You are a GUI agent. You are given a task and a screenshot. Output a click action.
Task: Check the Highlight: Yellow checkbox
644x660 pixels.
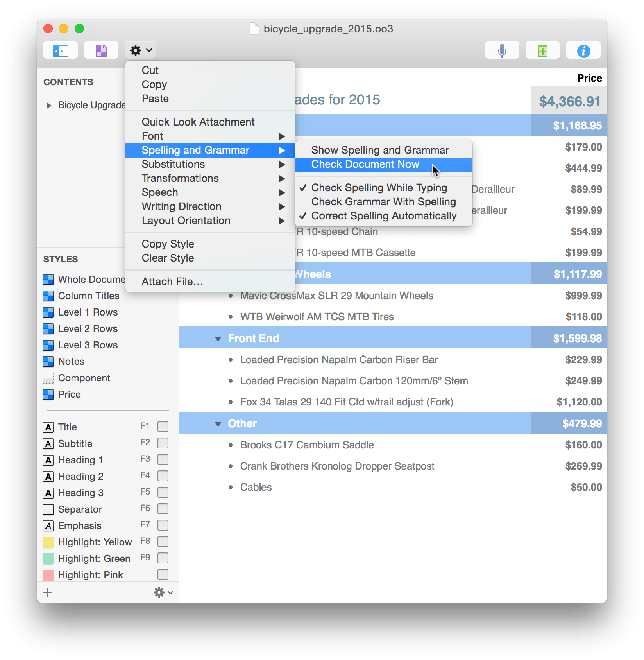click(163, 542)
